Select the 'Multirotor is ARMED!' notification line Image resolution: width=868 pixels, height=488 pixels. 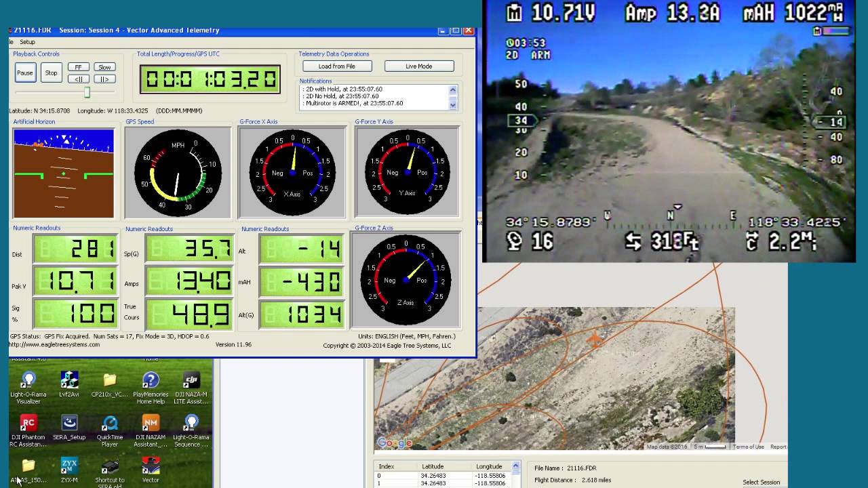click(x=352, y=104)
